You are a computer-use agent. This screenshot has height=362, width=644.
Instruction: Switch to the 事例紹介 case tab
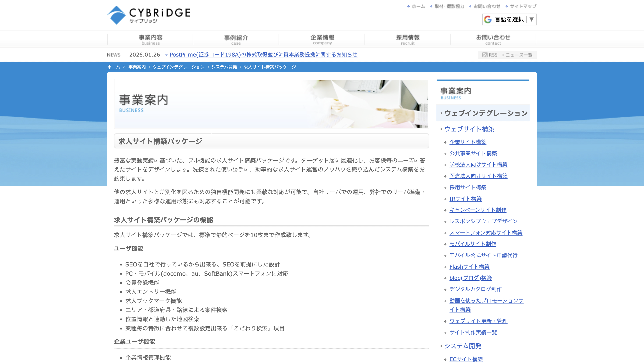pyautogui.click(x=235, y=39)
